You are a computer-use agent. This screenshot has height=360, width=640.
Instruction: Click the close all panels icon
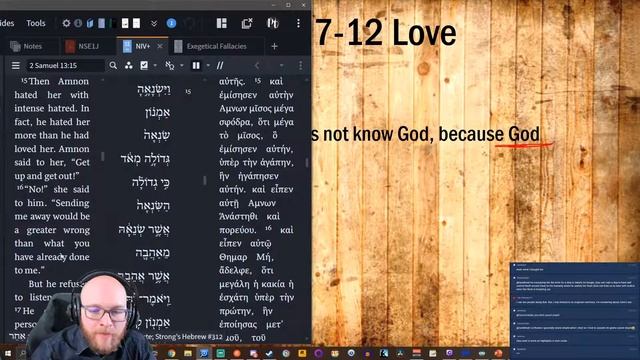click(x=247, y=23)
